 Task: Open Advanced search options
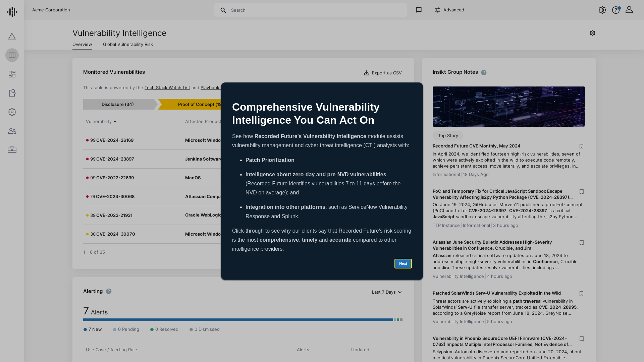click(449, 10)
